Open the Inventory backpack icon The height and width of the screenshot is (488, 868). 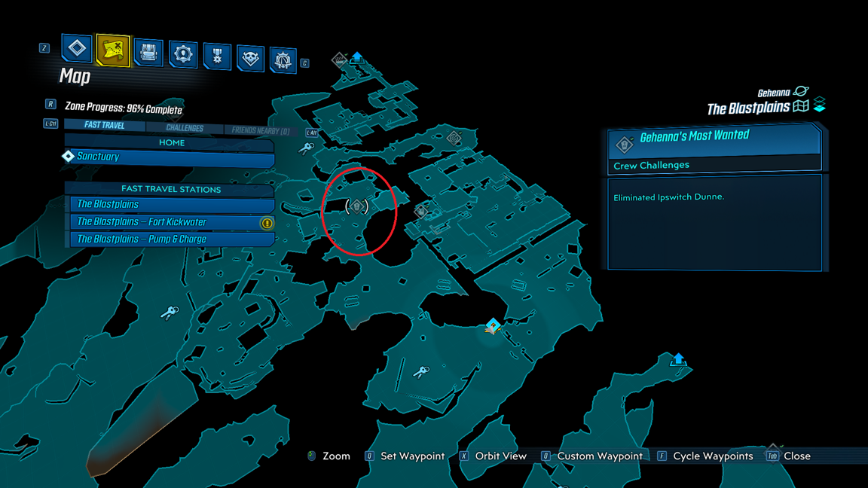[148, 53]
